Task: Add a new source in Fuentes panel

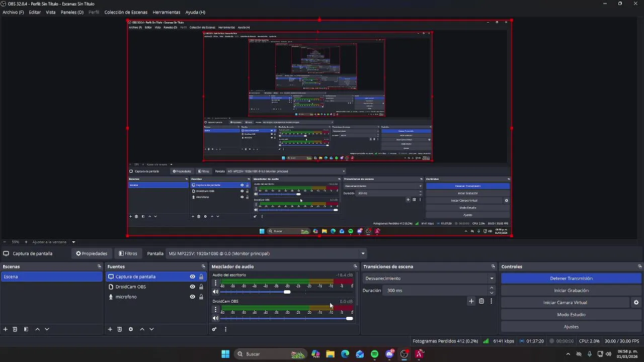Action: click(110, 329)
